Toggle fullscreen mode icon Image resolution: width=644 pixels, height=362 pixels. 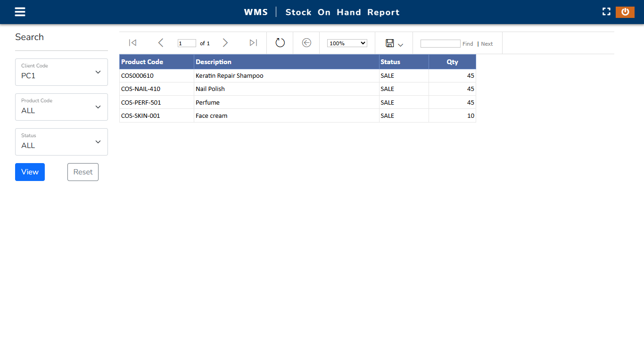click(x=606, y=12)
